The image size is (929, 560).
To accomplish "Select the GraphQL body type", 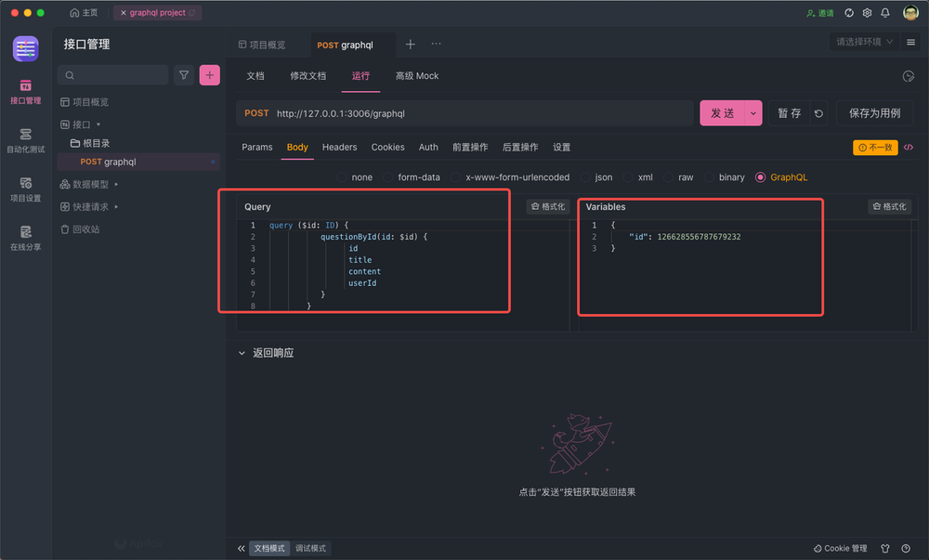I will click(781, 176).
